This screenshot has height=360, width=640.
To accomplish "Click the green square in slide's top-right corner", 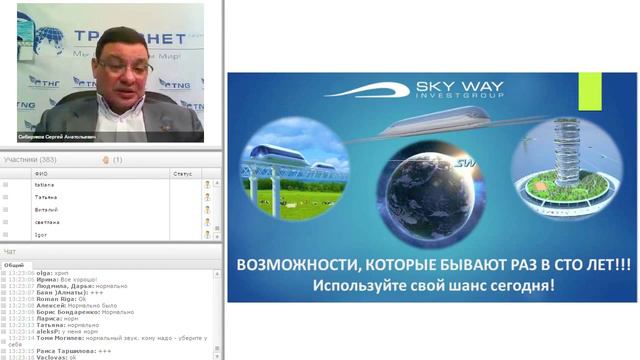I will point(590,91).
